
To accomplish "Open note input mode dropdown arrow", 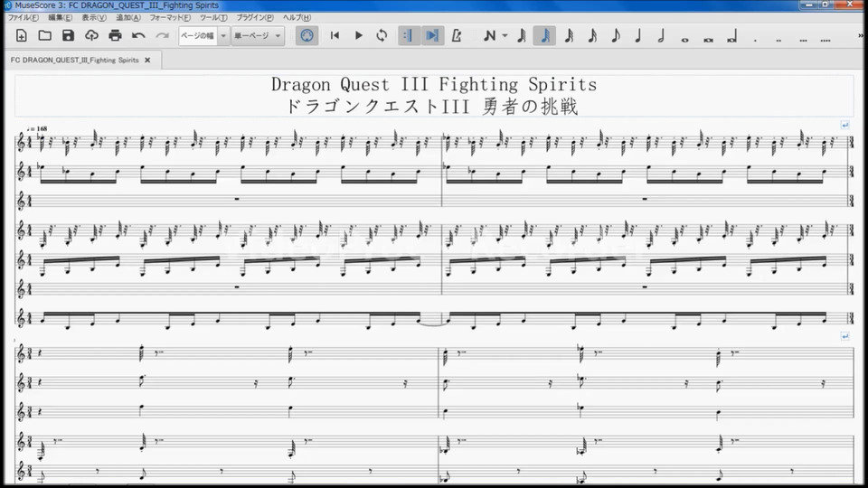I will (x=505, y=36).
